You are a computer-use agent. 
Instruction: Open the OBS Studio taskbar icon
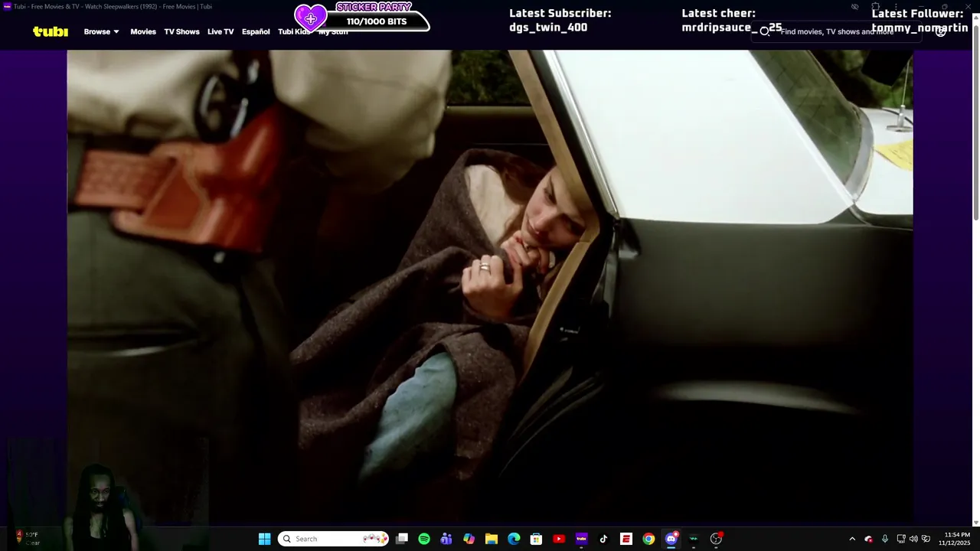[716, 539]
